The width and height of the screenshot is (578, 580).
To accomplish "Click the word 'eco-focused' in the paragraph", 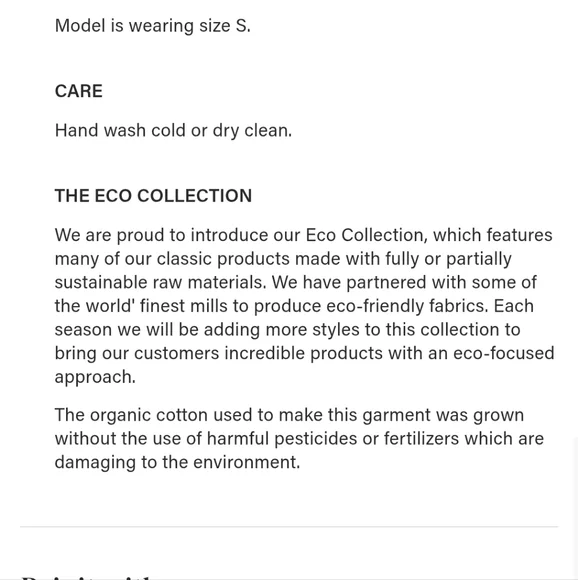I will tap(504, 353).
